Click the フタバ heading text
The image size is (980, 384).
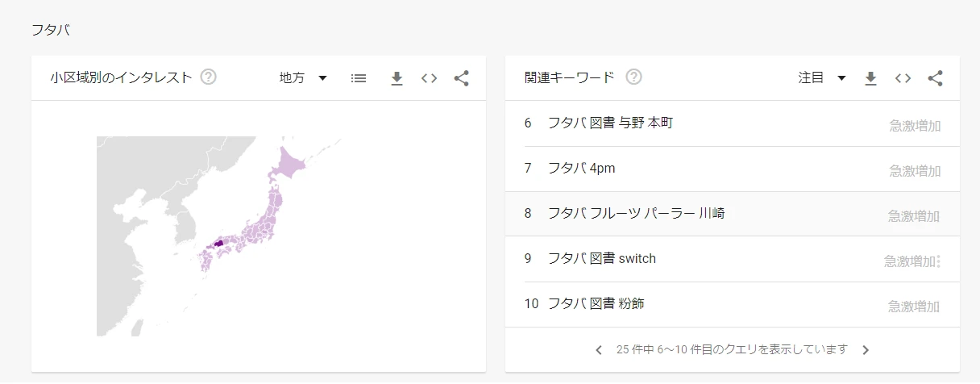(x=51, y=31)
